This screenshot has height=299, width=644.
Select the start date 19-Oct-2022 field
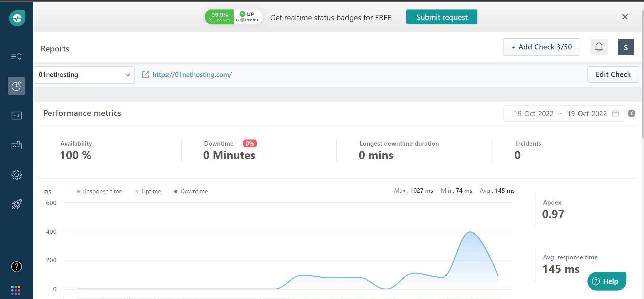(534, 114)
